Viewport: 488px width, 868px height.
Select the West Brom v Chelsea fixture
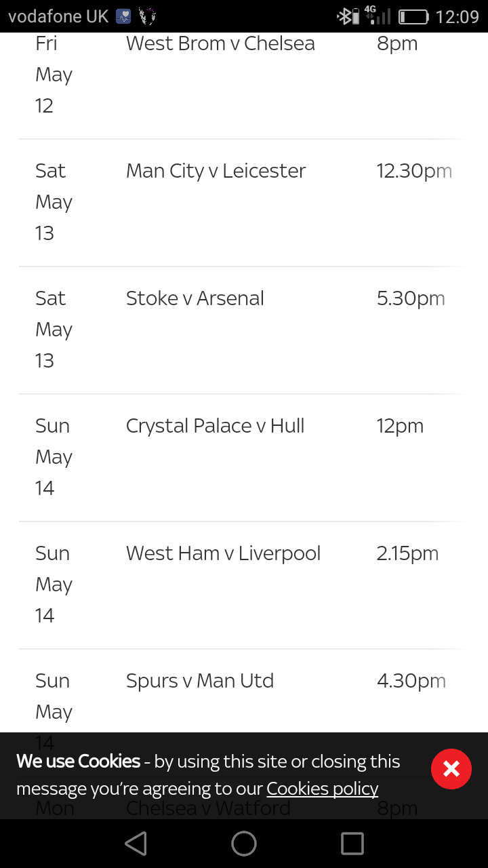point(220,43)
